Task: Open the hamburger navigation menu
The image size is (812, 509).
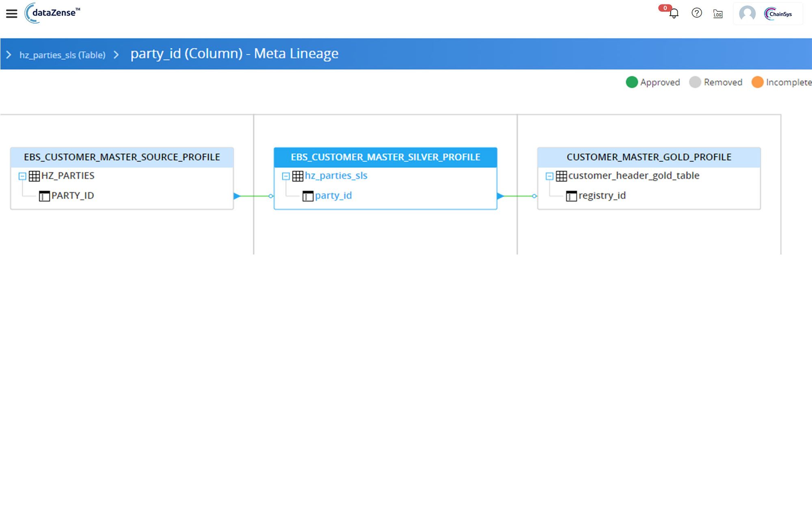Action: click(12, 14)
